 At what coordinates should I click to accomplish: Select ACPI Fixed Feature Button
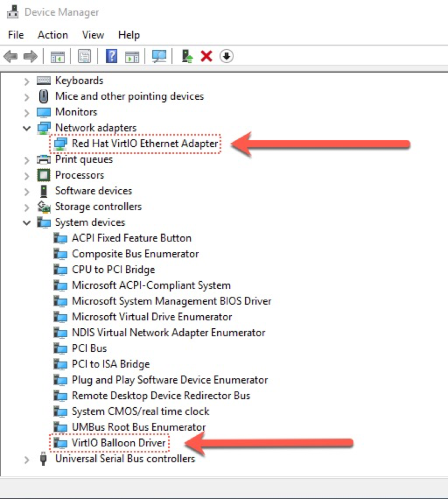132,238
